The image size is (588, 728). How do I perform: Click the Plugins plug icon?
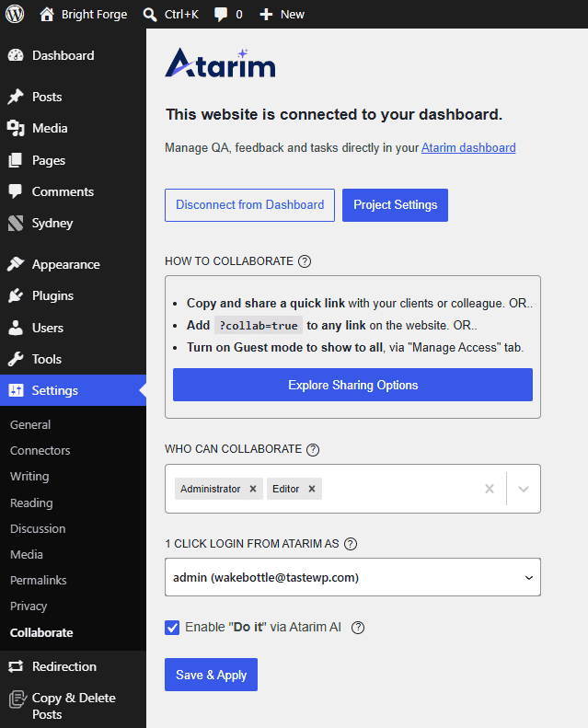(16, 295)
